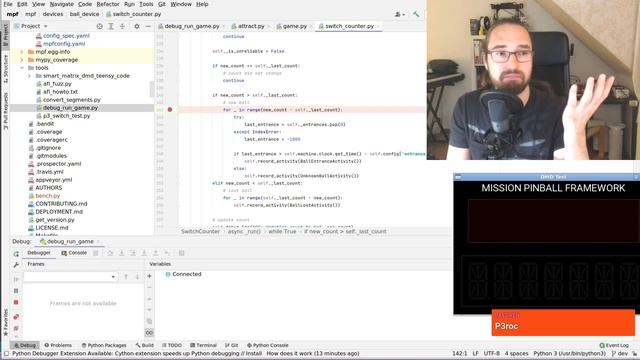This screenshot has height=360, width=640.
Task: Open frames thread dropdown
Action: pos(70,277)
